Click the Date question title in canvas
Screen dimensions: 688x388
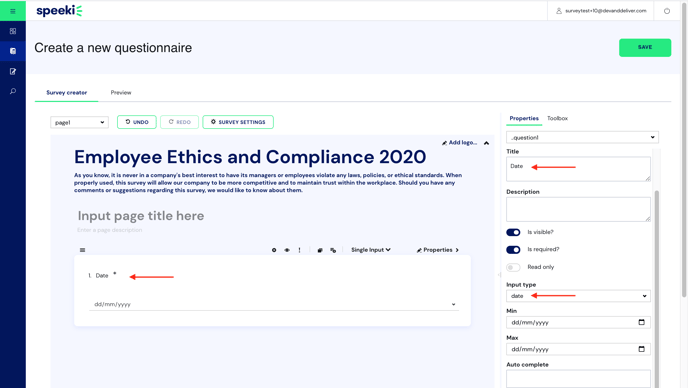(102, 276)
